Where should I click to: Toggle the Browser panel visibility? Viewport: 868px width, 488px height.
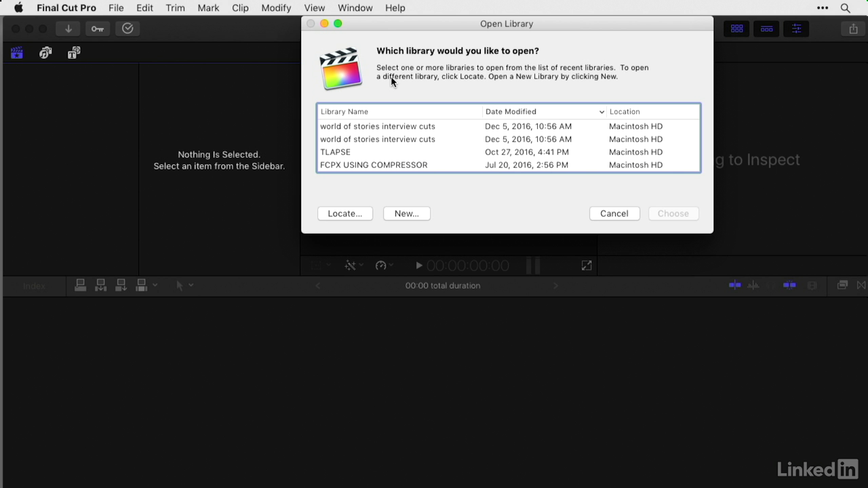tap(737, 28)
